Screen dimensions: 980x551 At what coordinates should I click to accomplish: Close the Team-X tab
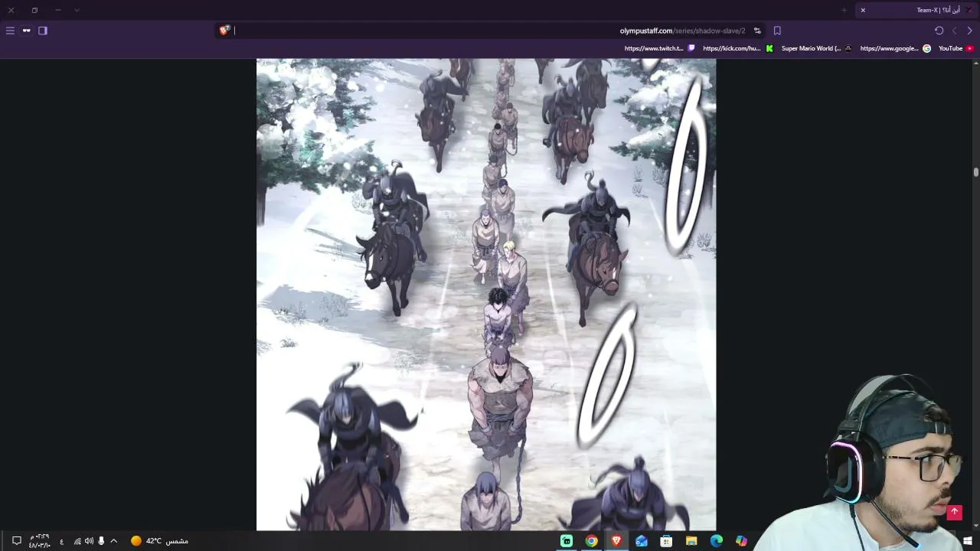click(x=863, y=10)
